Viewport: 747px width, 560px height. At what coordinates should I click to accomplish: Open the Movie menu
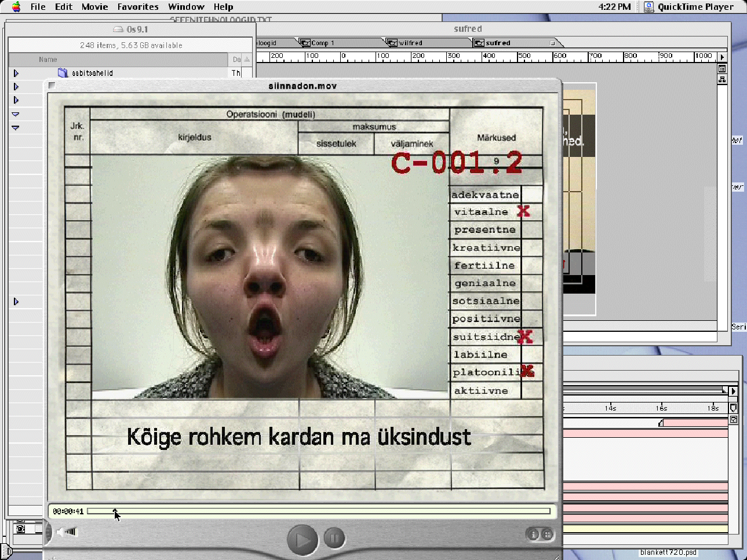tap(94, 7)
